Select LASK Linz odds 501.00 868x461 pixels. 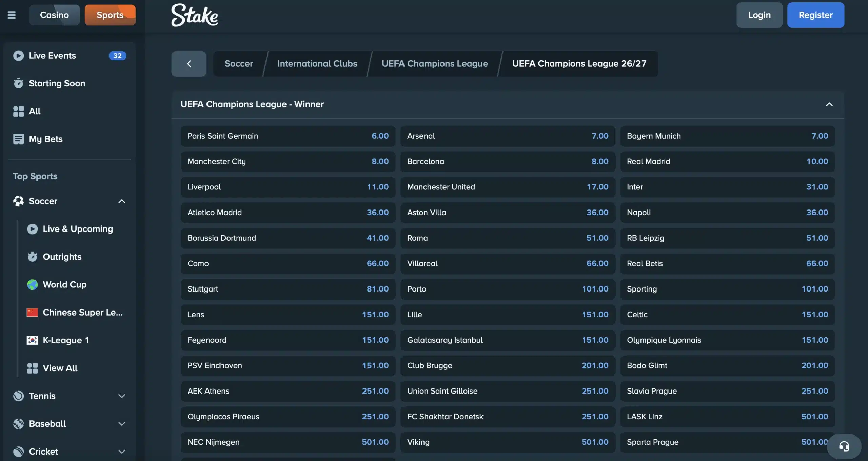click(x=727, y=417)
